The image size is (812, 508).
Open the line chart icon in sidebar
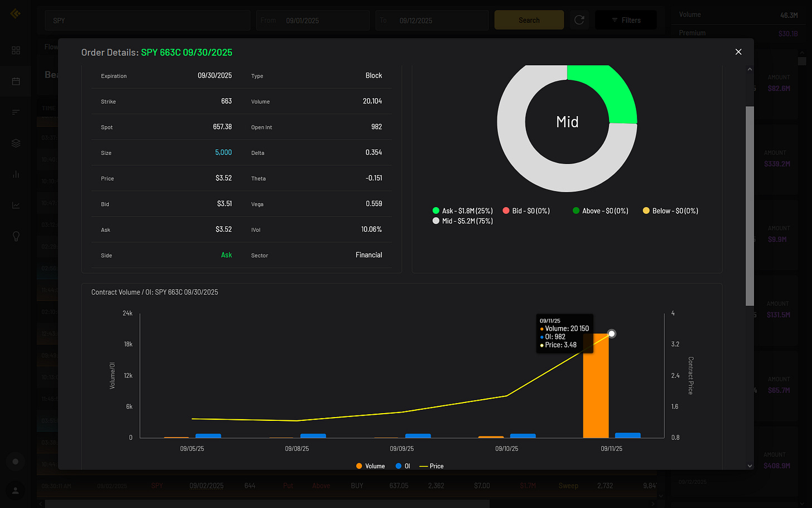coord(16,205)
